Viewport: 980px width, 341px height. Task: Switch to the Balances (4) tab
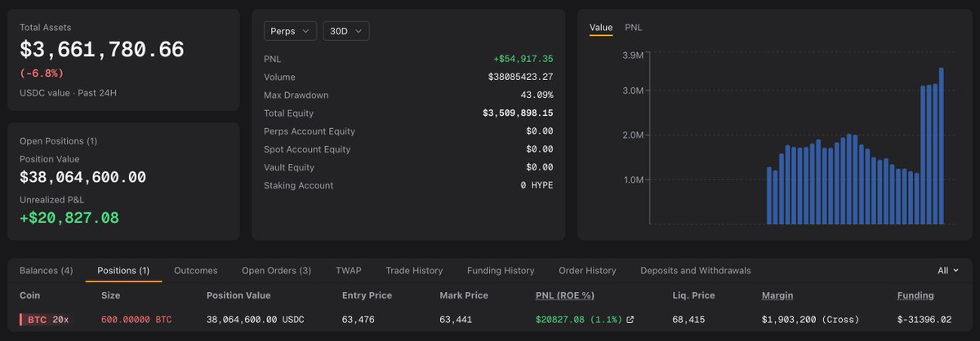coord(47,270)
